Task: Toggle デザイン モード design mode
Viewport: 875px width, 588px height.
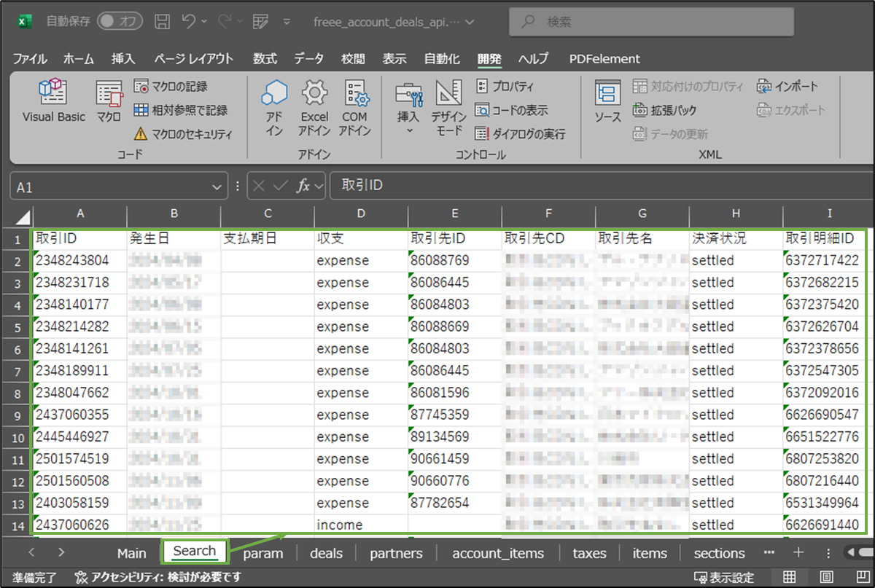Action: click(x=448, y=109)
